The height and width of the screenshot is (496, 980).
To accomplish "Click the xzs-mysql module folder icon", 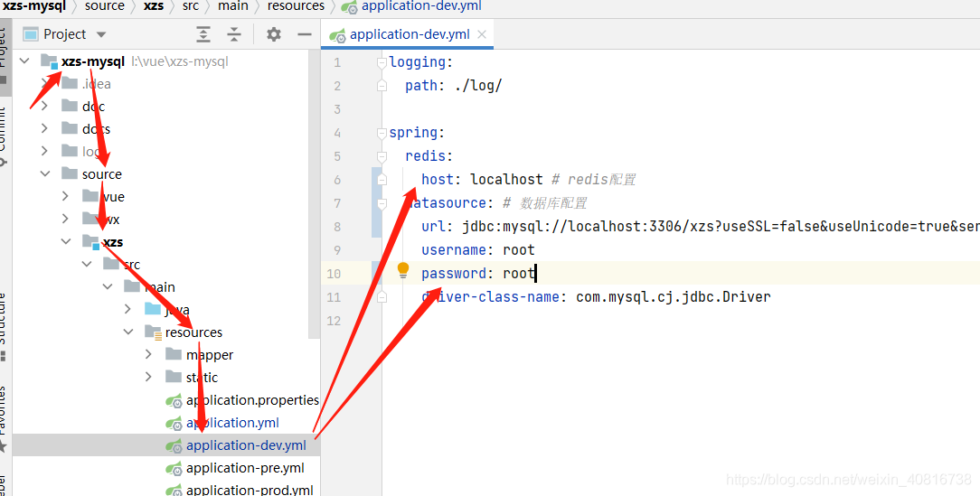I will tap(50, 61).
